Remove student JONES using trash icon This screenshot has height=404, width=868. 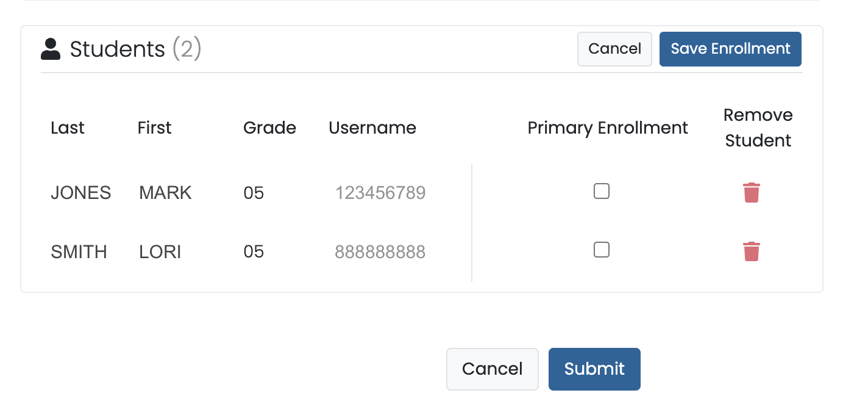(751, 192)
